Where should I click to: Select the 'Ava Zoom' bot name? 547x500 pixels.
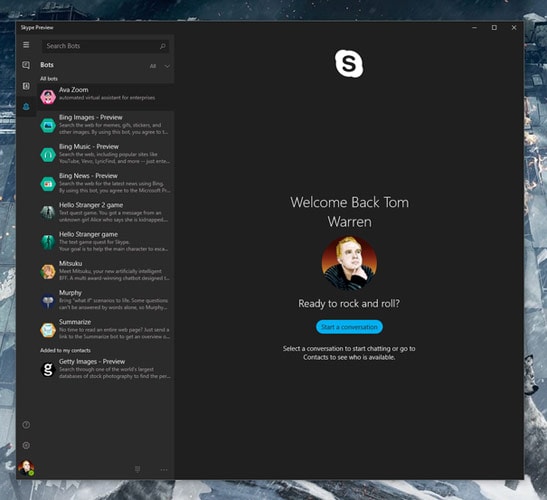[74, 90]
